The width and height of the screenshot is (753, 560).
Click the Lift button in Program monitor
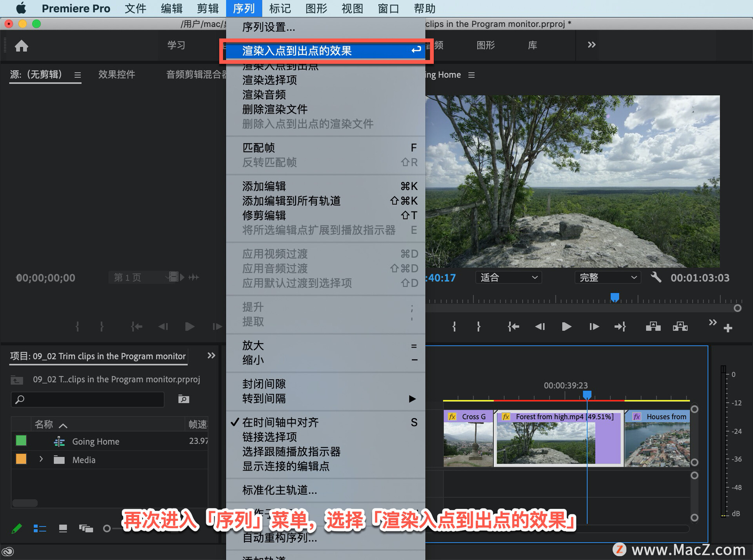[653, 327]
